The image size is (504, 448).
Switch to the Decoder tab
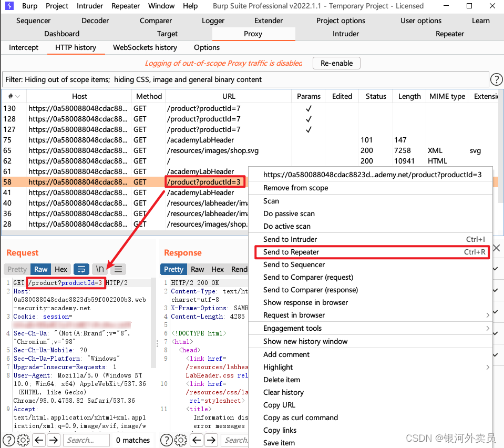point(95,21)
